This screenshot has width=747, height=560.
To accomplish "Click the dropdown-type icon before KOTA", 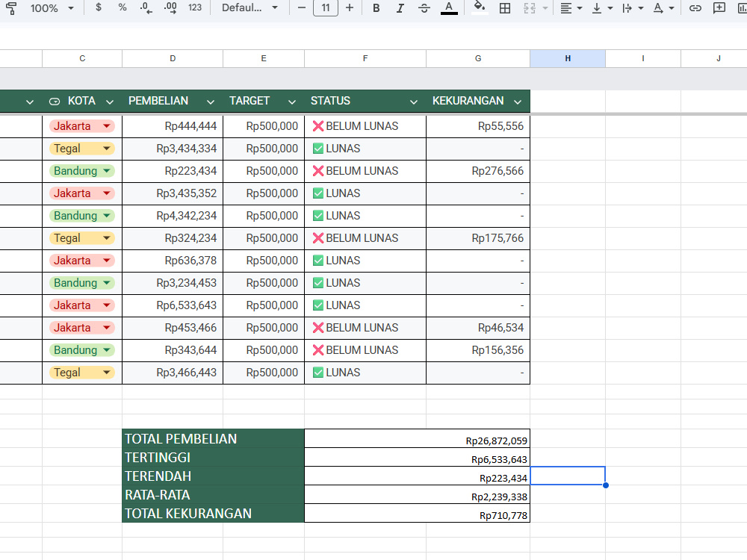I will [x=55, y=102].
